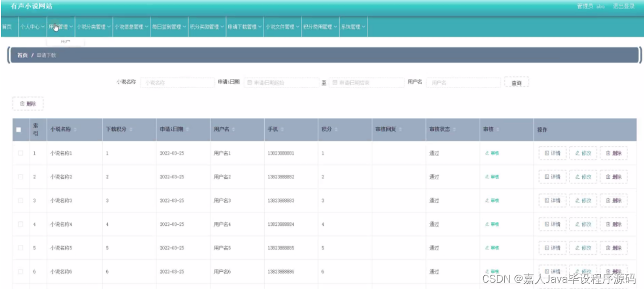Expand 小说分类管理 navigation menu

pyautogui.click(x=94, y=27)
